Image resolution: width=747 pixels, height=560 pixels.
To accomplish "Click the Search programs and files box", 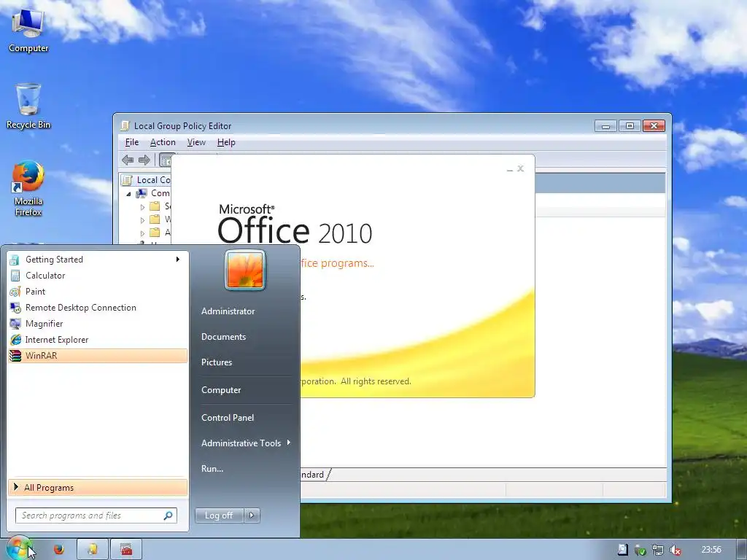I will [96, 516].
